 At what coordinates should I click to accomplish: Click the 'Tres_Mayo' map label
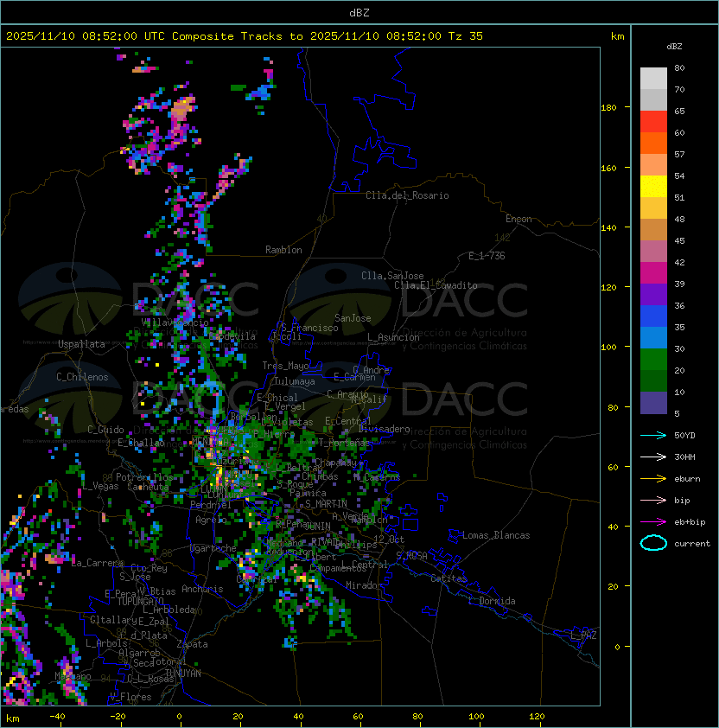285,366
